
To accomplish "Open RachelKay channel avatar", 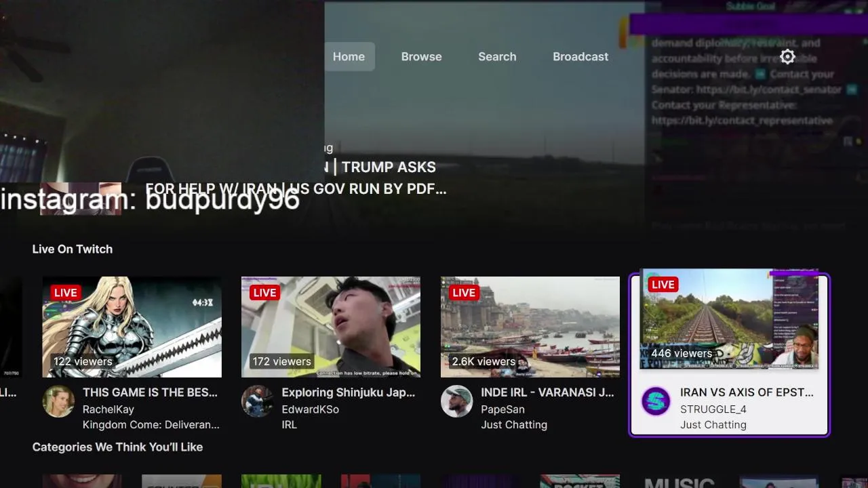I will [x=58, y=401].
